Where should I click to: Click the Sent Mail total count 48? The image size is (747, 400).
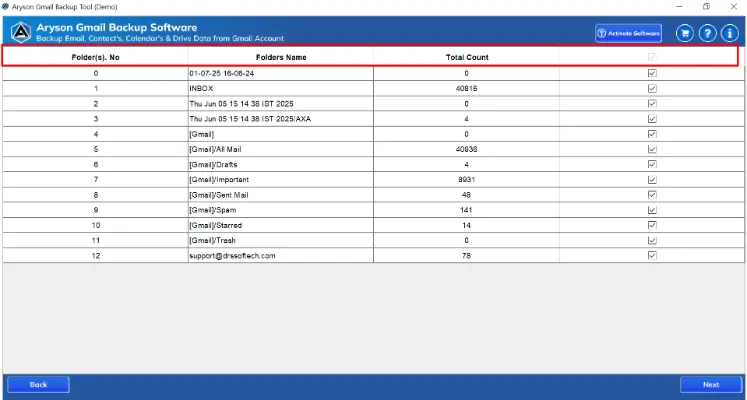[466, 195]
